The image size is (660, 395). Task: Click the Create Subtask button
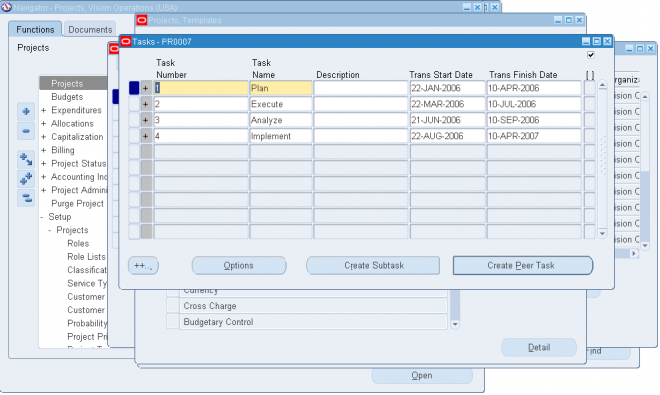[373, 266]
